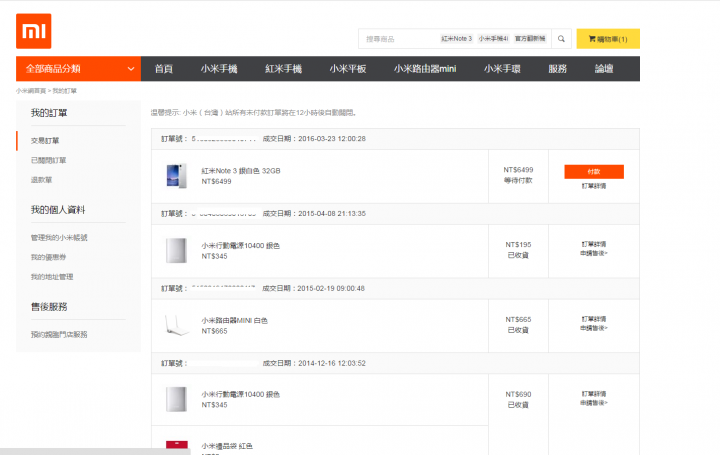Click the magnifier search icon

(x=561, y=39)
